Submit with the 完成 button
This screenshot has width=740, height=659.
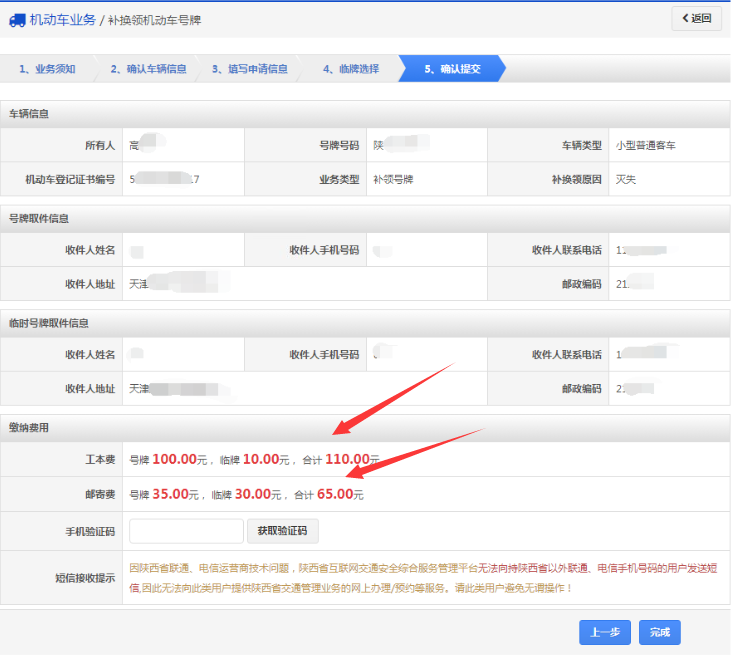click(659, 632)
